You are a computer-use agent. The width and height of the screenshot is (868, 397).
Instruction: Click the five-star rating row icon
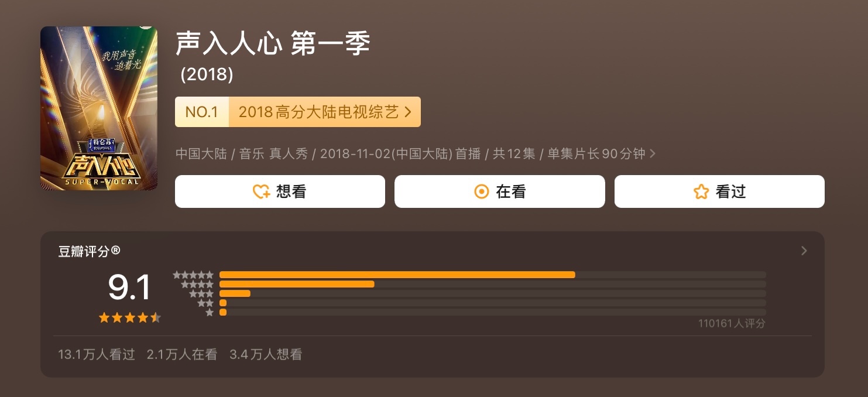193,275
